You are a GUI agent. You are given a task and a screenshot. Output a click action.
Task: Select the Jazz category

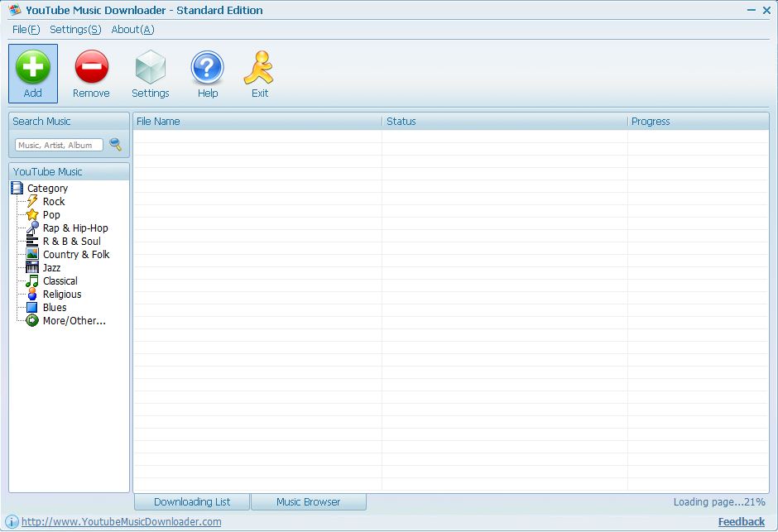[51, 268]
